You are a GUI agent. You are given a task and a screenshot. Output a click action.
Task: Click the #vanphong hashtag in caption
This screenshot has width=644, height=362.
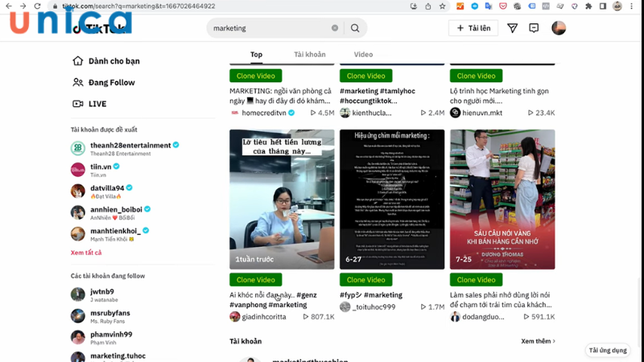point(248,305)
